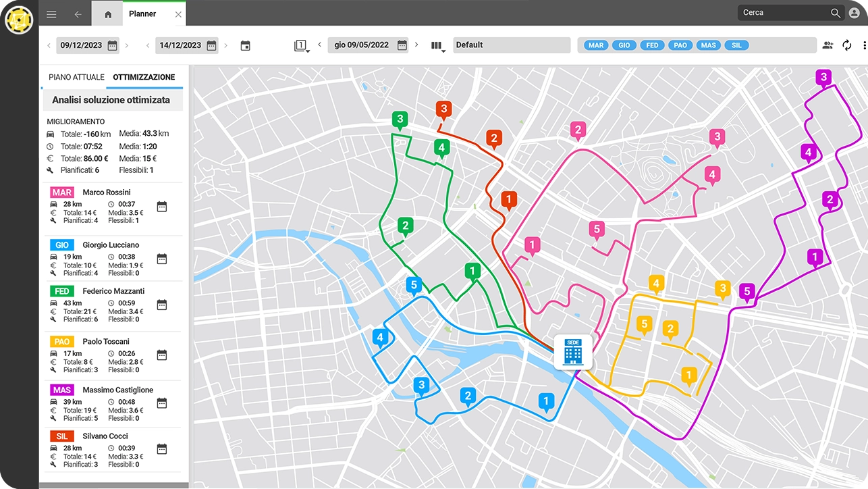This screenshot has width=868, height=489.
Task: Click the pink MAR badge
Action: [62, 192]
